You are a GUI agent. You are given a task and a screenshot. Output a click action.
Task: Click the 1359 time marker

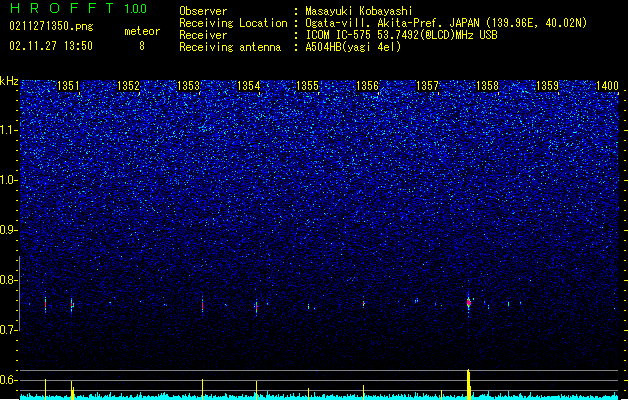(x=547, y=86)
